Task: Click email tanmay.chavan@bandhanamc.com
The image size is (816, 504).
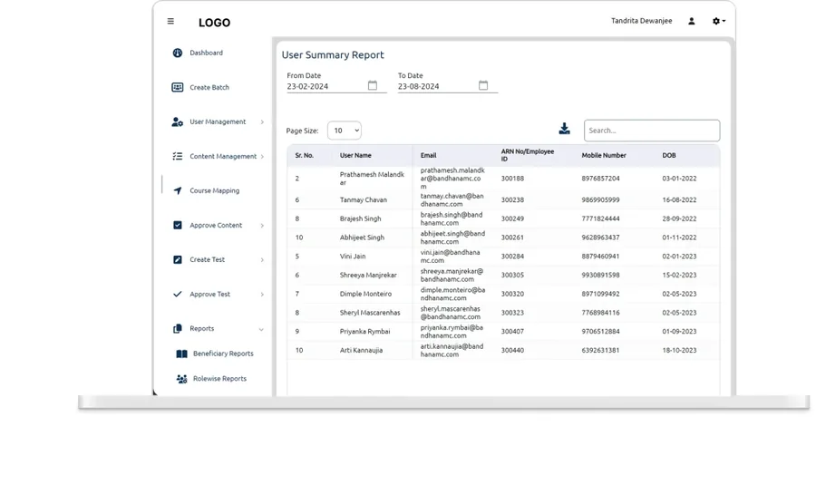Action: coord(452,199)
